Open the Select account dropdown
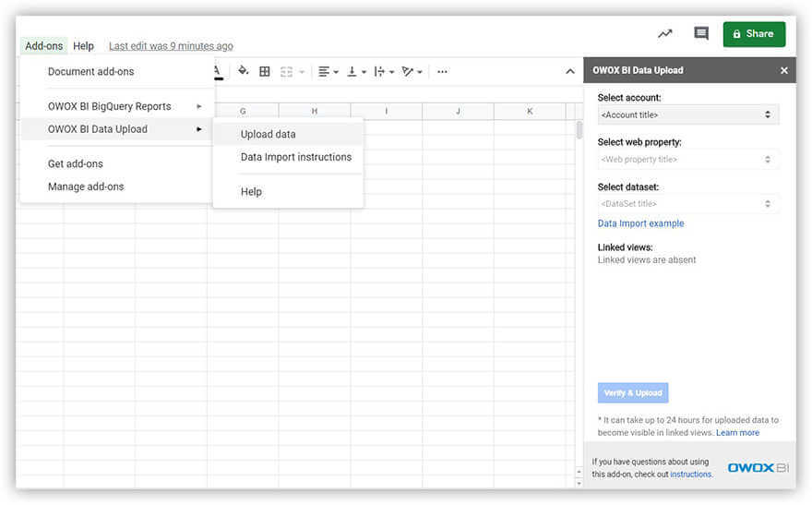 (687, 114)
